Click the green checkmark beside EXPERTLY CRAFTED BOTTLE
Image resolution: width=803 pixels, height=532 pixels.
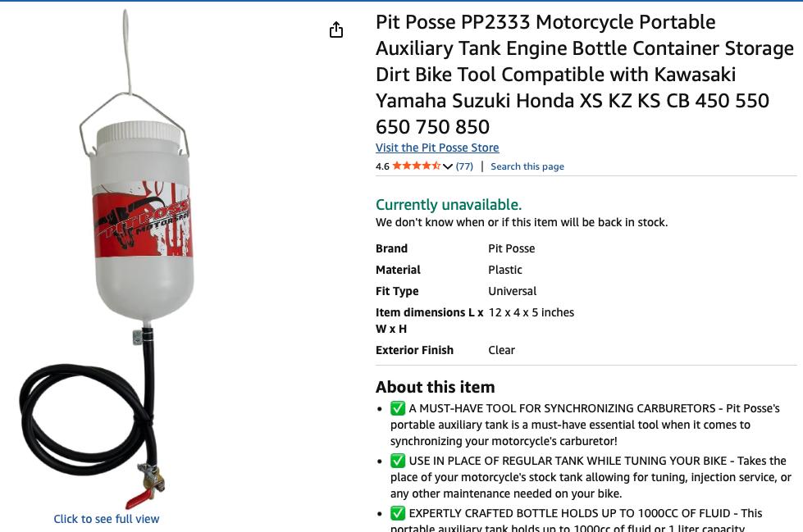pyautogui.click(x=398, y=513)
